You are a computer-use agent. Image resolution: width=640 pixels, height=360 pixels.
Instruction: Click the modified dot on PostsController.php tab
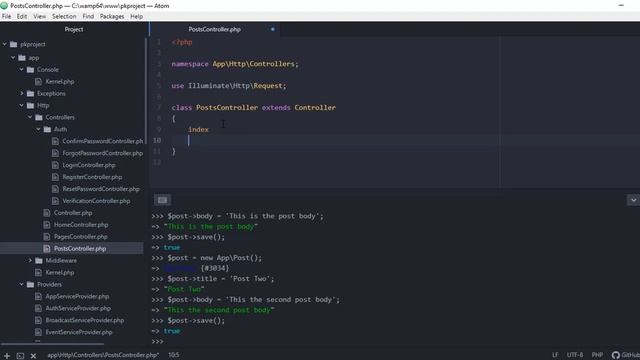click(273, 29)
